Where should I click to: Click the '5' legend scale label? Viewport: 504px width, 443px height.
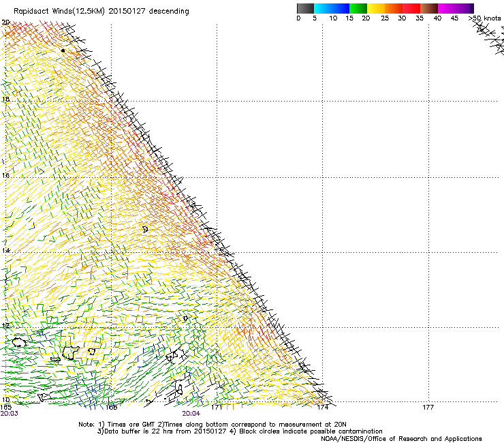coord(315,18)
